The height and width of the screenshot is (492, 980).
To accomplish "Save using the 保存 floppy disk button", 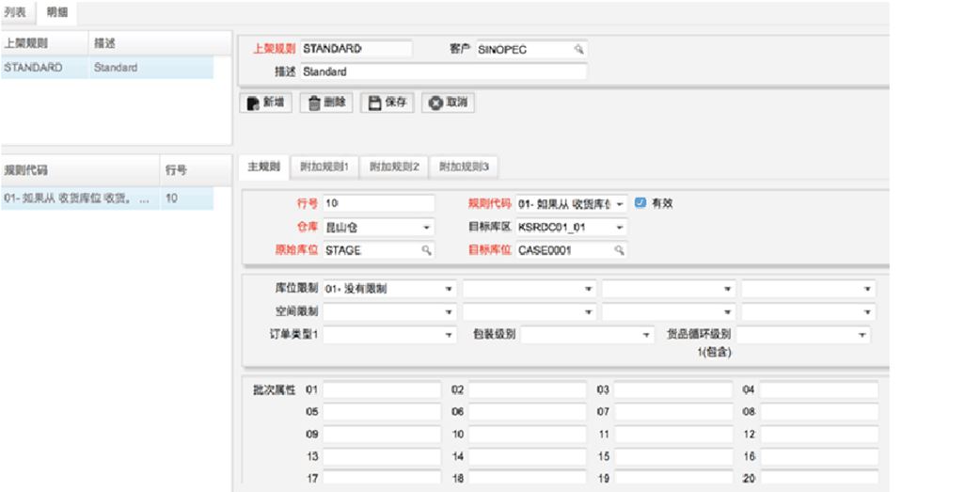I will (374, 103).
